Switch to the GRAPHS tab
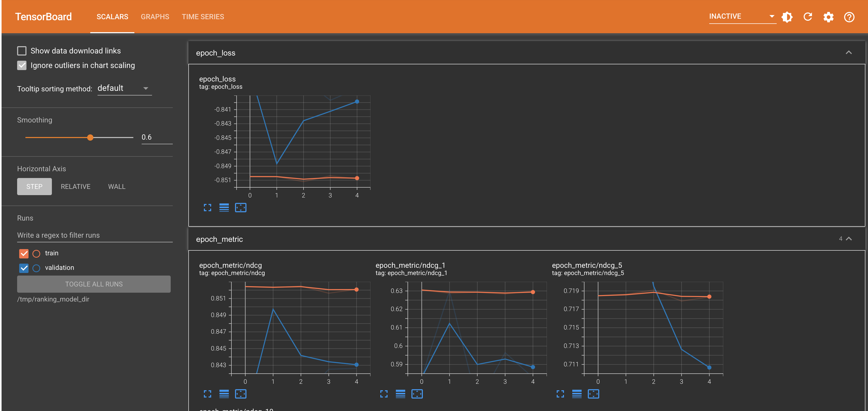 (155, 17)
